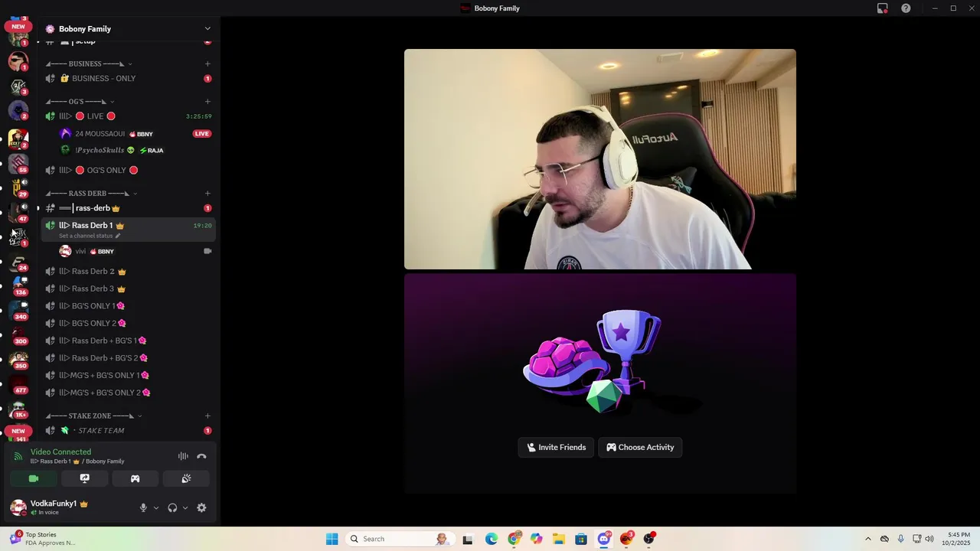The image size is (980, 551).
Task: Open the Top Stories news widget
Action: click(43, 539)
